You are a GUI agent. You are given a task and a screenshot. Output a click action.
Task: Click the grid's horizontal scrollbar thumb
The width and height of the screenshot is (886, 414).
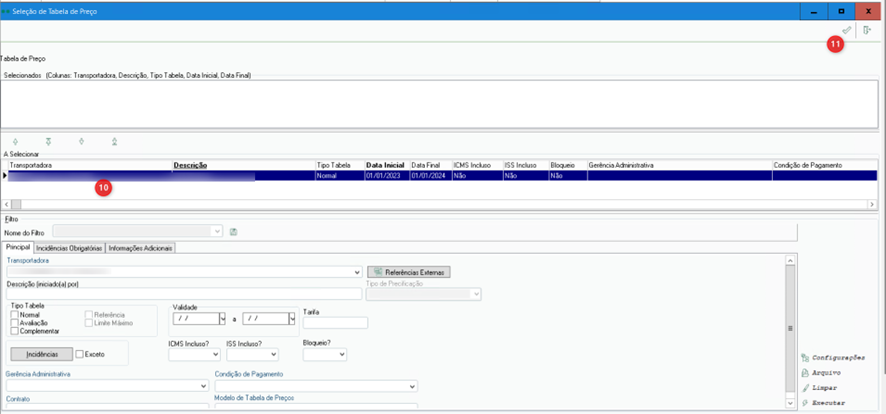pyautogui.click(x=16, y=204)
